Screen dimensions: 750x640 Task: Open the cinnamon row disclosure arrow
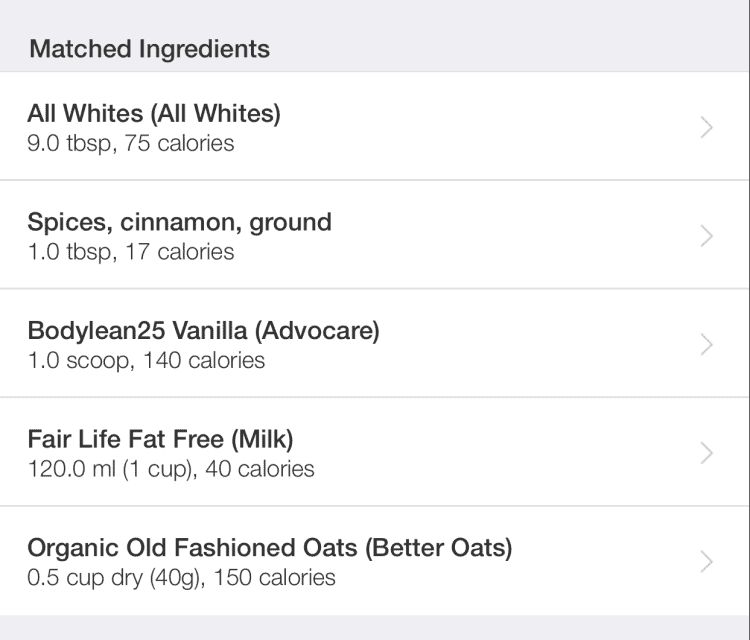pos(707,236)
